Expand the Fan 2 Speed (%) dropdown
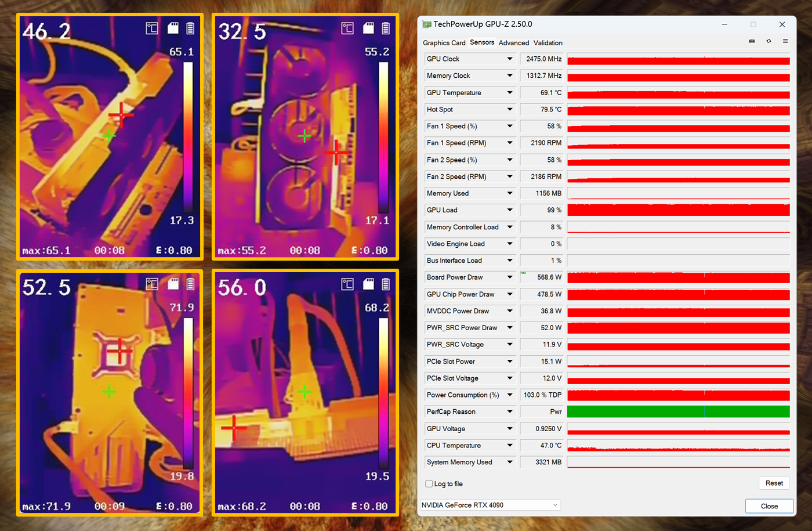 click(x=510, y=160)
